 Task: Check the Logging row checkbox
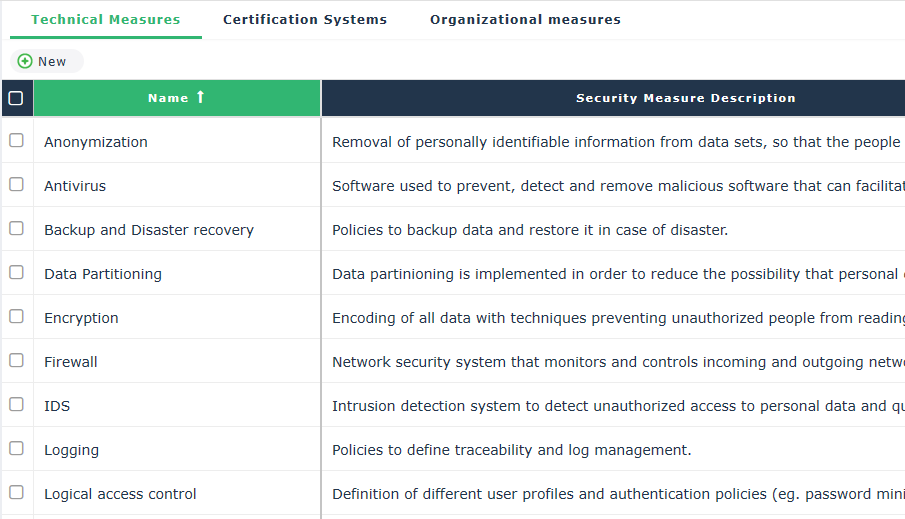coord(16,449)
